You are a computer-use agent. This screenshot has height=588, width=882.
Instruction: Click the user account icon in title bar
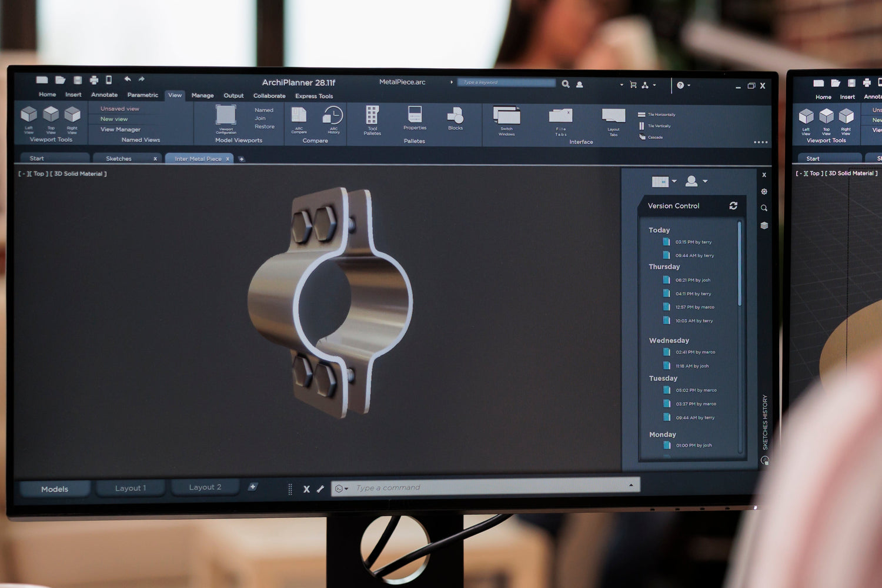click(580, 85)
